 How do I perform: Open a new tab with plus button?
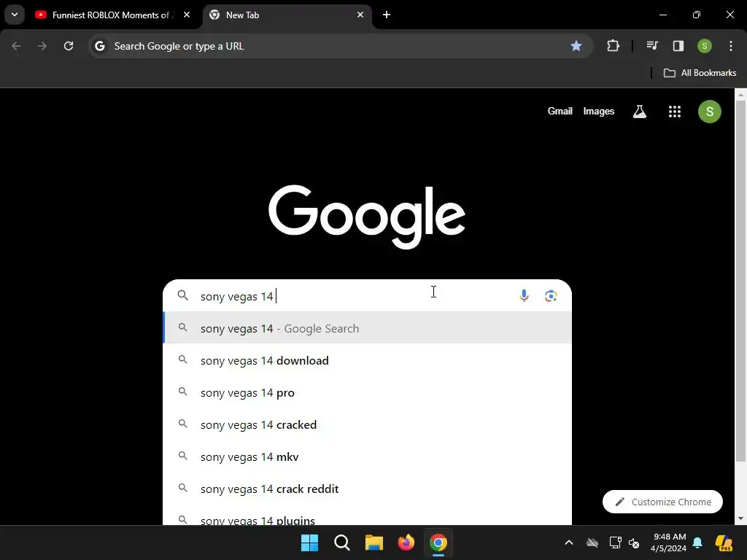pyautogui.click(x=387, y=15)
